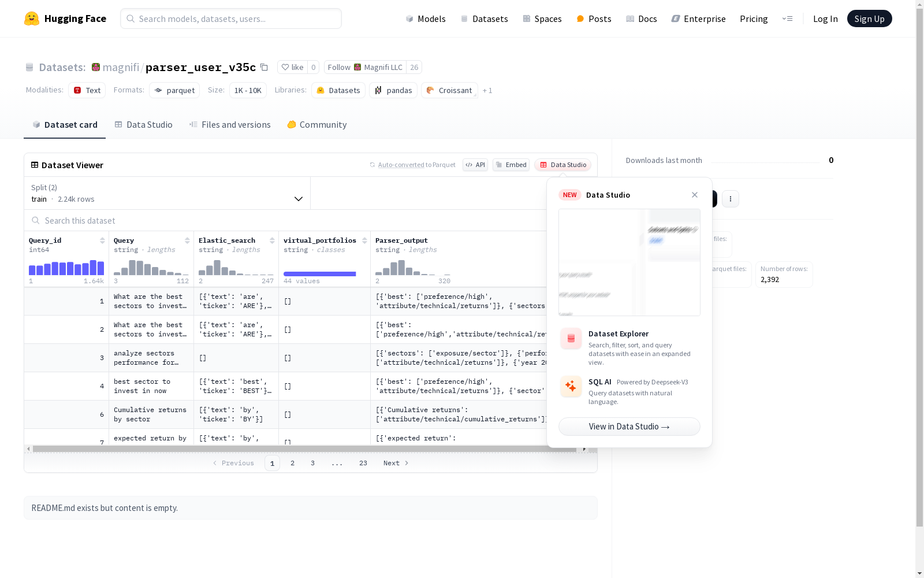Image resolution: width=924 pixels, height=578 pixels.
Task: Sort the Elastic_search column
Action: 272,240
